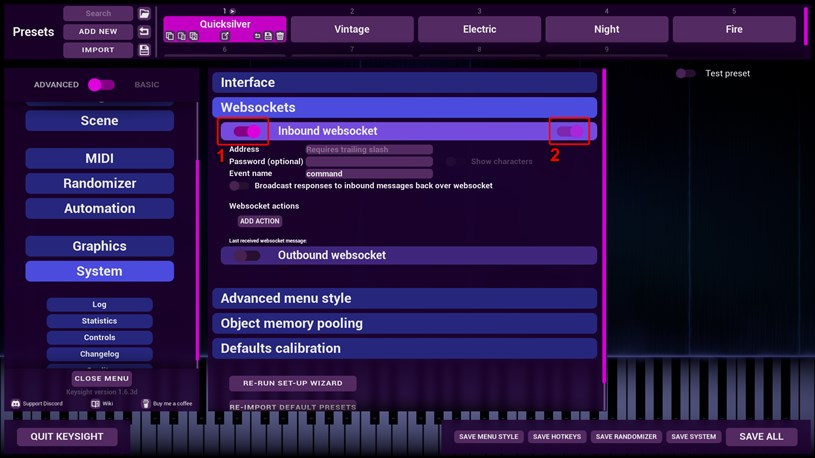Click the websocket Address input field
This screenshot has width=815, height=458.
[369, 150]
